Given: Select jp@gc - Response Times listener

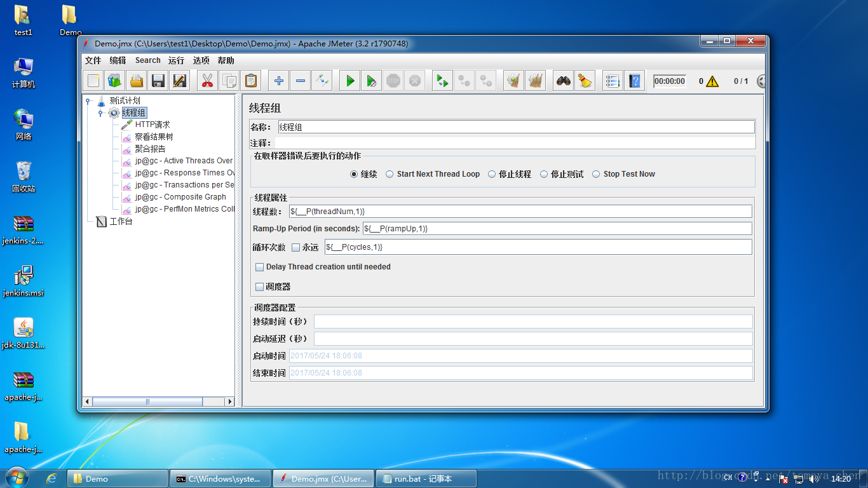Looking at the screenshot, I should point(184,173).
